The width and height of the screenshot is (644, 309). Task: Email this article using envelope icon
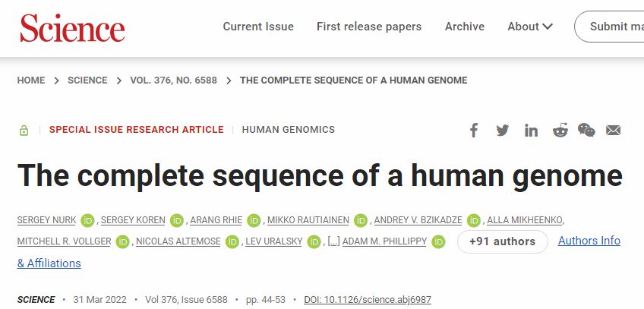pyautogui.click(x=614, y=130)
